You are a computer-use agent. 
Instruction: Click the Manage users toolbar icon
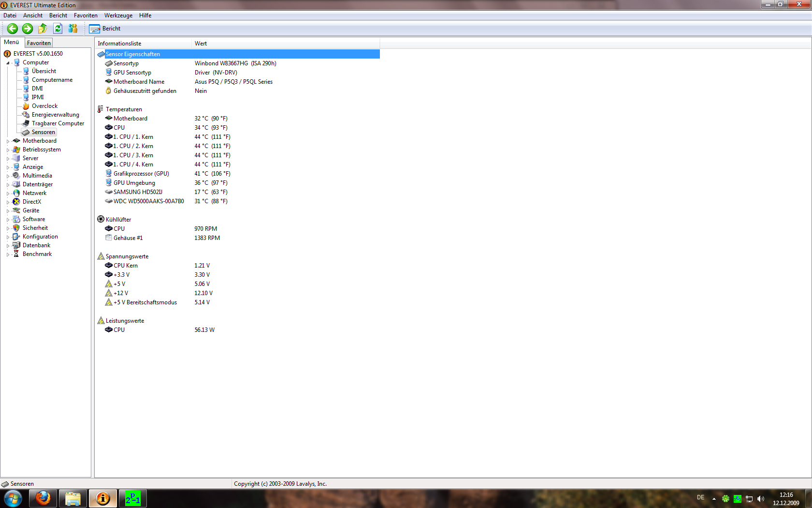[x=73, y=29]
